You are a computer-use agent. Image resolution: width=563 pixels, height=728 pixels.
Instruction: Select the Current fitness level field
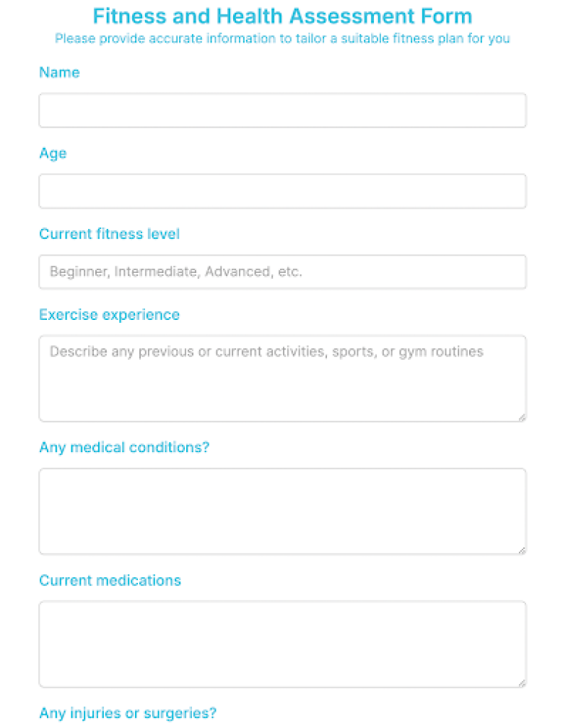tap(282, 272)
